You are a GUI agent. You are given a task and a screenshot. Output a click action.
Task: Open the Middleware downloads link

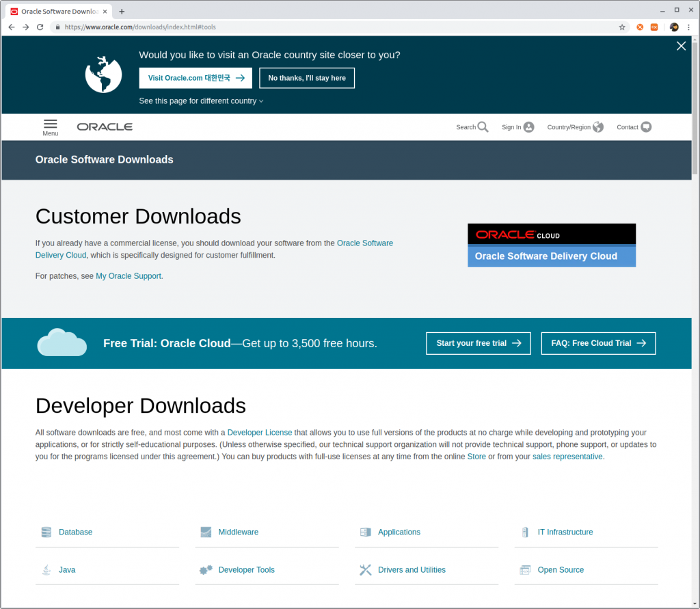point(239,532)
